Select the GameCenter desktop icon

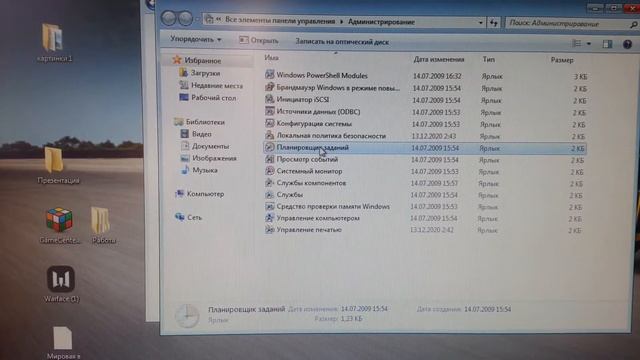pos(59,225)
